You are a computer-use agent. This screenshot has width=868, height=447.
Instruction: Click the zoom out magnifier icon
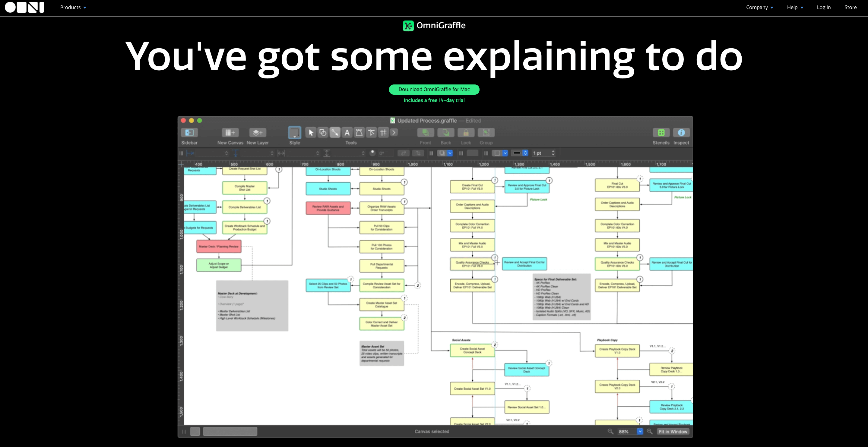tap(610, 432)
